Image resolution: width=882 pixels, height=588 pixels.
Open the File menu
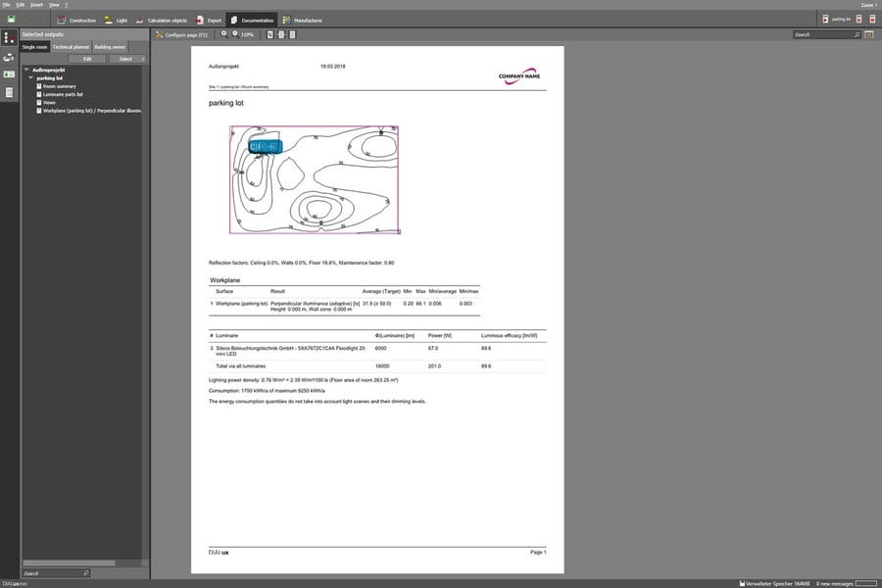point(6,5)
